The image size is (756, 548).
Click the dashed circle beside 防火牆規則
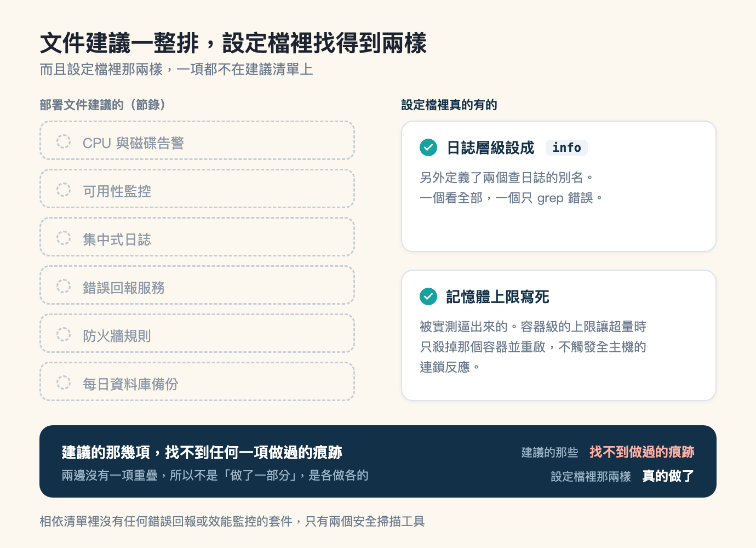coord(64,334)
